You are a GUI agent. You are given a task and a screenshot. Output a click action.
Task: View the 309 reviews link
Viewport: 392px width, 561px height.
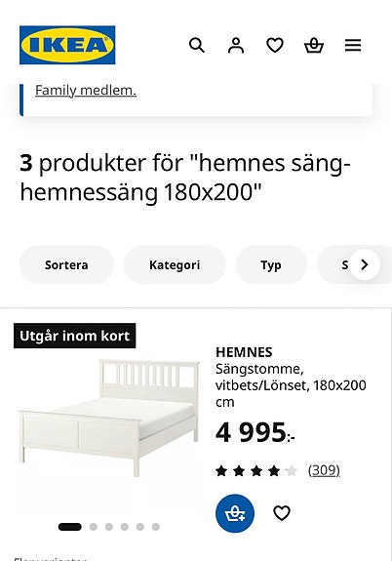click(324, 470)
